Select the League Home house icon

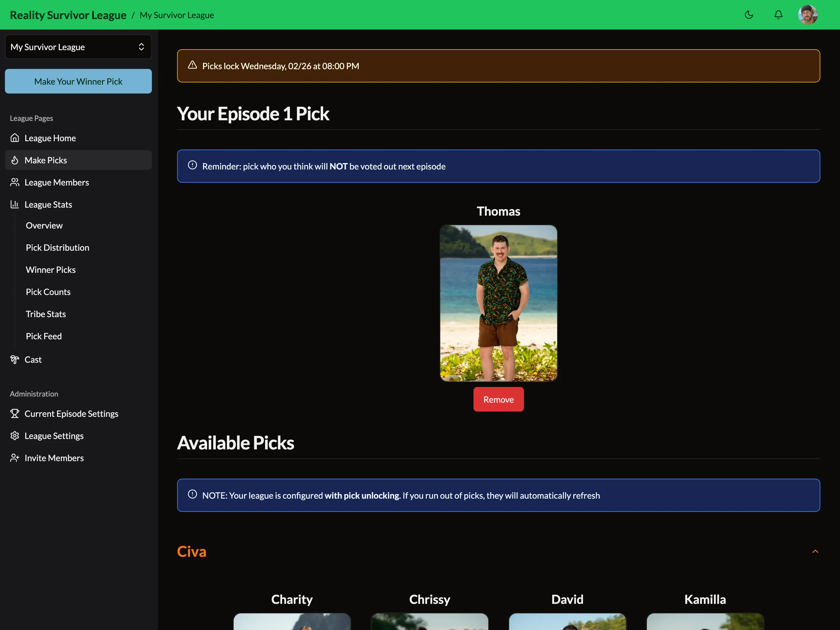click(x=15, y=138)
